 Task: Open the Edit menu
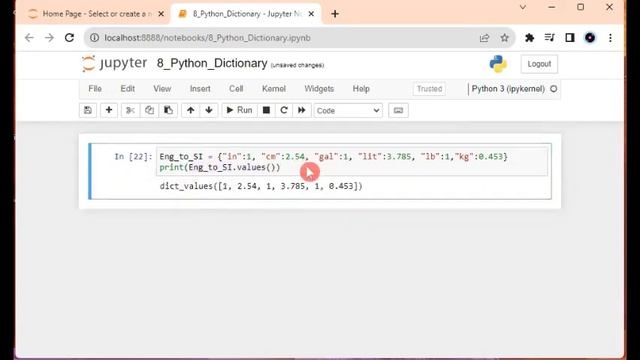(x=127, y=89)
